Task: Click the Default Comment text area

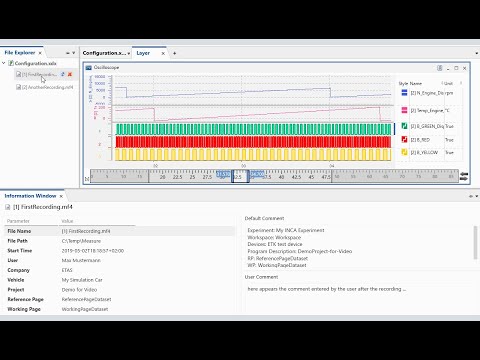Action: pos(359,247)
